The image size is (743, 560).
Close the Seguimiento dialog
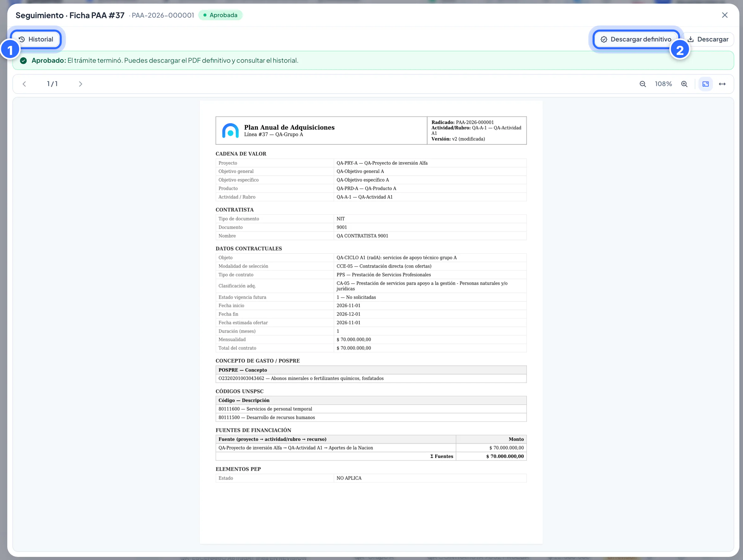[x=724, y=15]
